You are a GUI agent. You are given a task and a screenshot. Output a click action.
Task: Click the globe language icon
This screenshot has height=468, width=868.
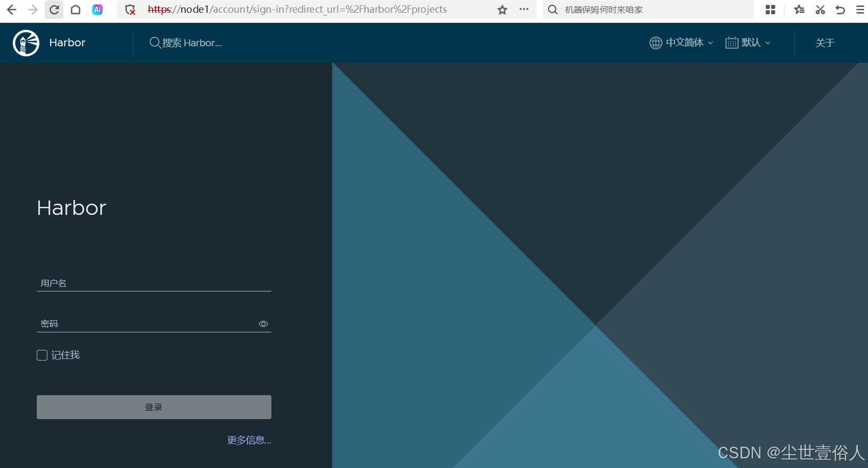(656, 43)
